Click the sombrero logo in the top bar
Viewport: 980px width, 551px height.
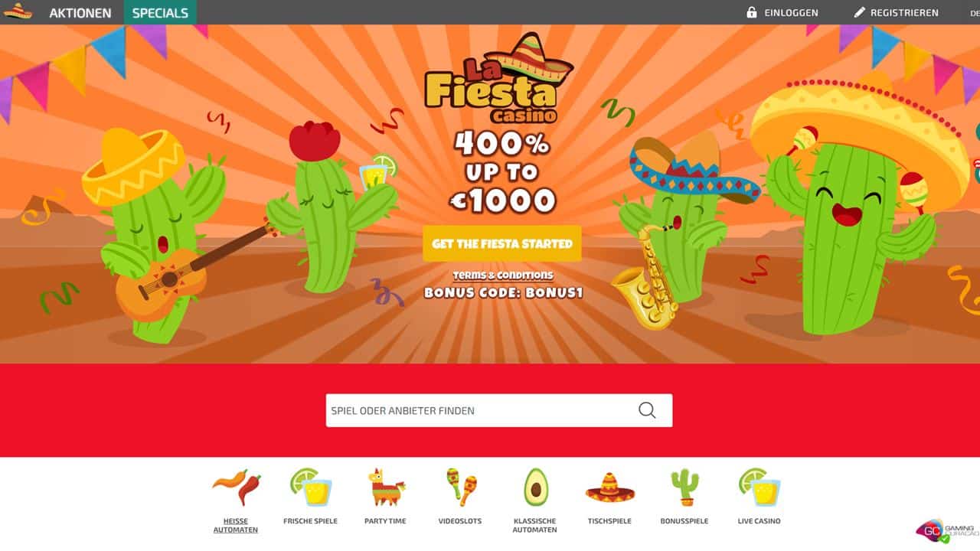pos(18,11)
